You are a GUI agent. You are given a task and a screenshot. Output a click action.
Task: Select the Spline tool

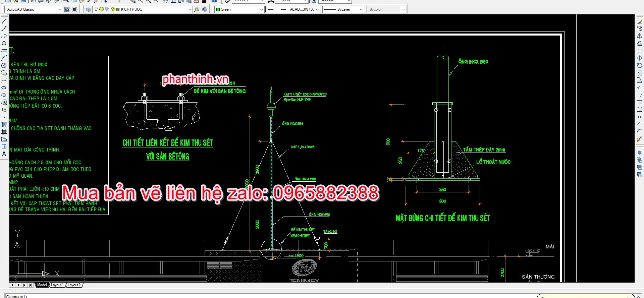(4, 80)
